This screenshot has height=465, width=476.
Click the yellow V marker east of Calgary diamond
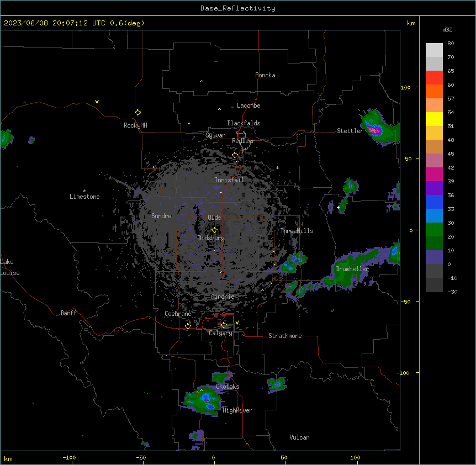237,323
